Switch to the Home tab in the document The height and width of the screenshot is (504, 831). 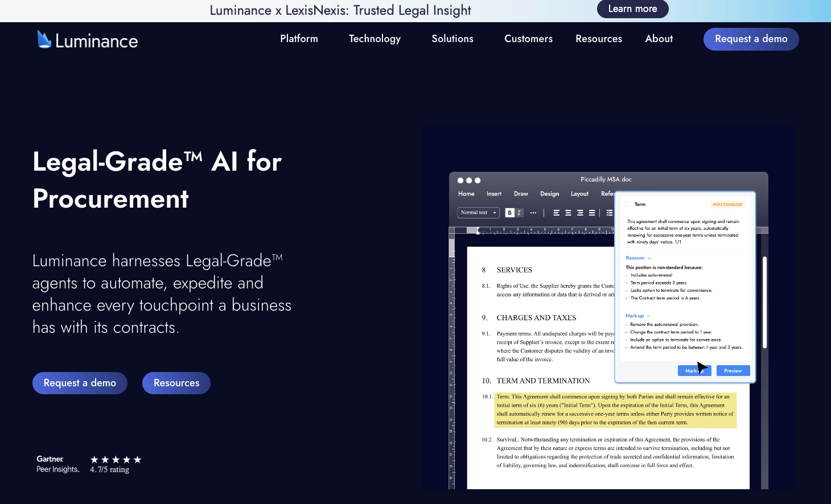click(x=466, y=194)
